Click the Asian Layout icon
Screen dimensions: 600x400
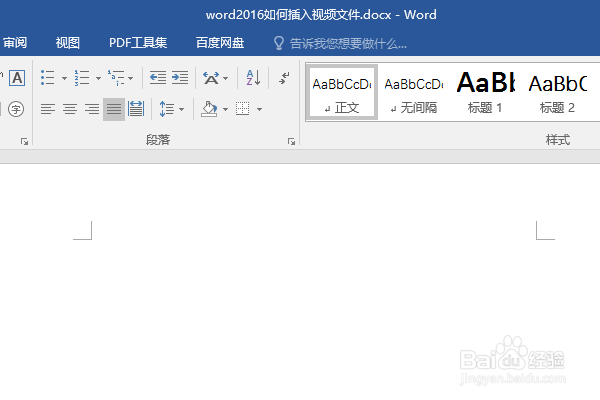211,78
